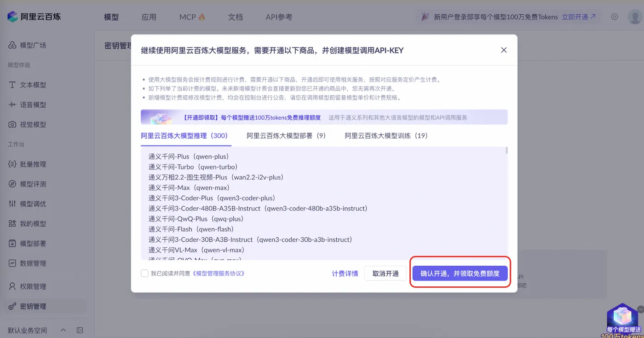
Task: Collapse the sidebar using the panel icon
Action: coord(80,330)
